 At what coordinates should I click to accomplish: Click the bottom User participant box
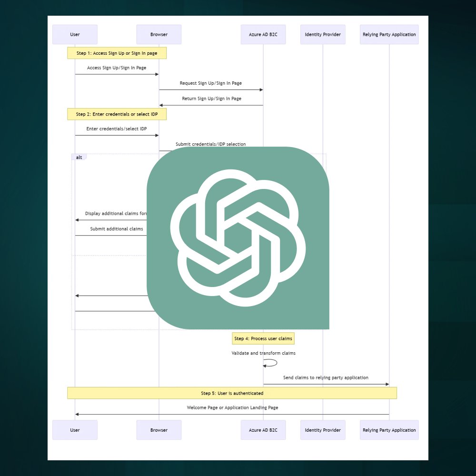pyautogui.click(x=75, y=430)
